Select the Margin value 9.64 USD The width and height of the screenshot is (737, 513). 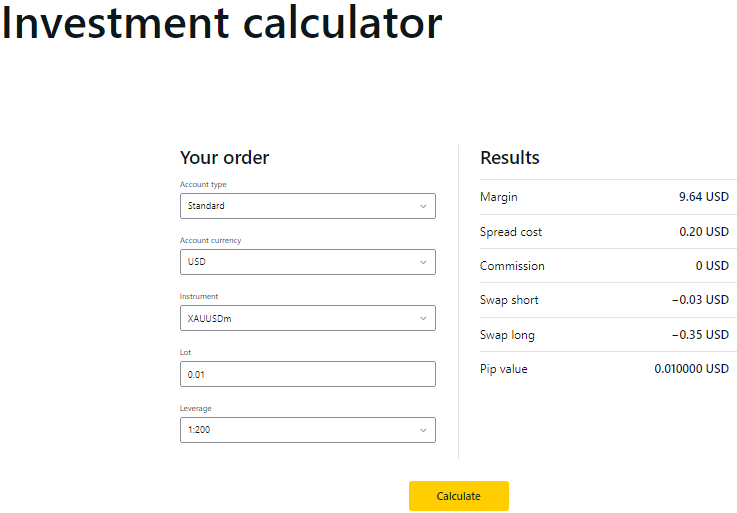point(703,197)
